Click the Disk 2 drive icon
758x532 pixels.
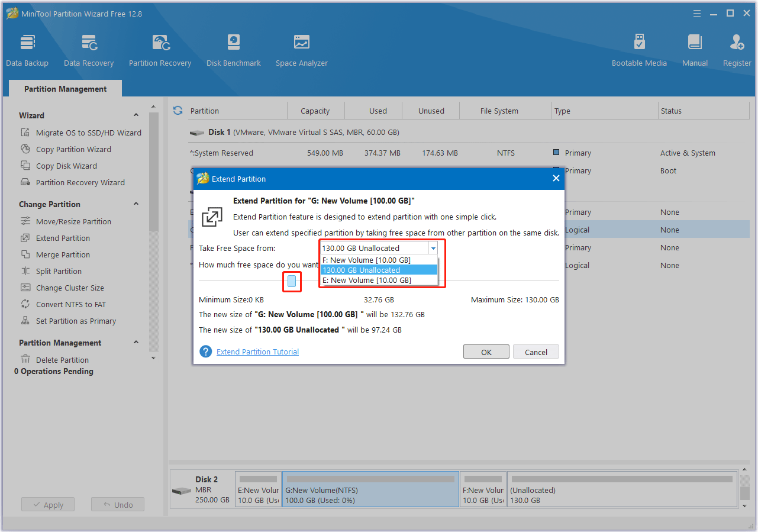click(x=181, y=491)
